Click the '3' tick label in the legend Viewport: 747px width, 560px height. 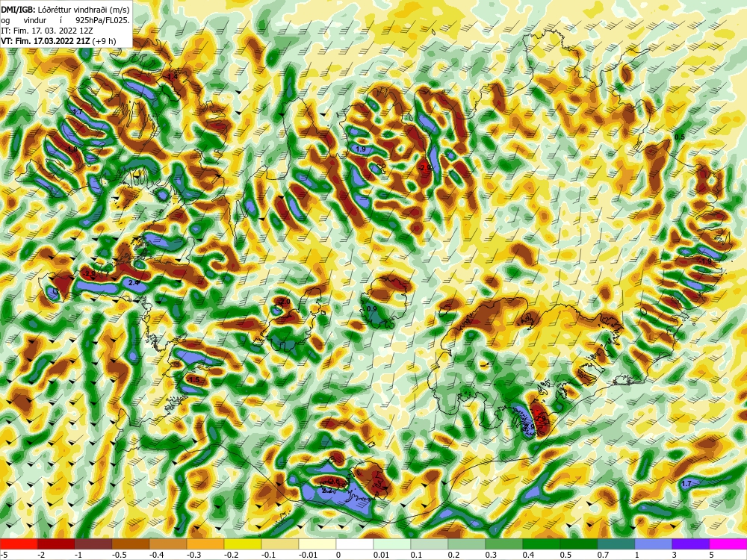pyautogui.click(x=675, y=555)
